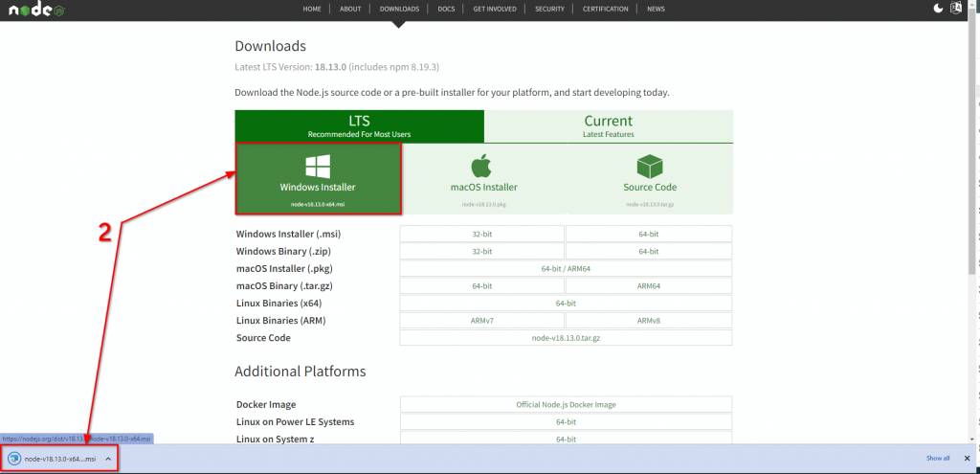Expand the download item chevron menu
The width and height of the screenshot is (980, 474).
tap(108, 459)
